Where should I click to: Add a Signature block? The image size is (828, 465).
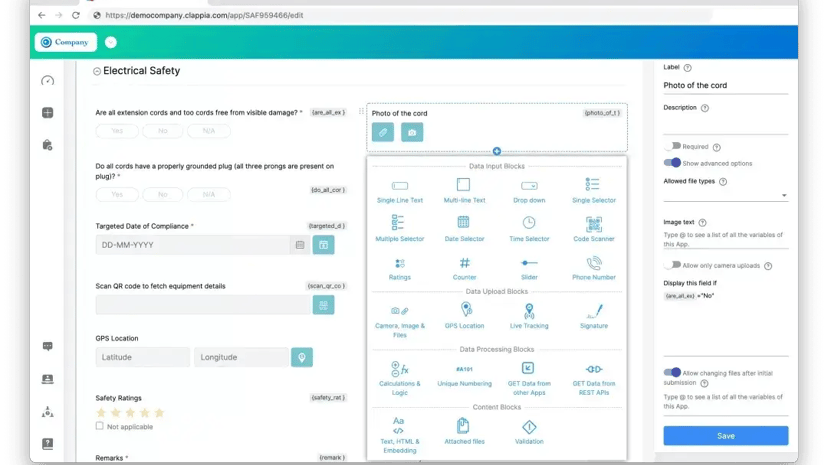[x=594, y=316]
